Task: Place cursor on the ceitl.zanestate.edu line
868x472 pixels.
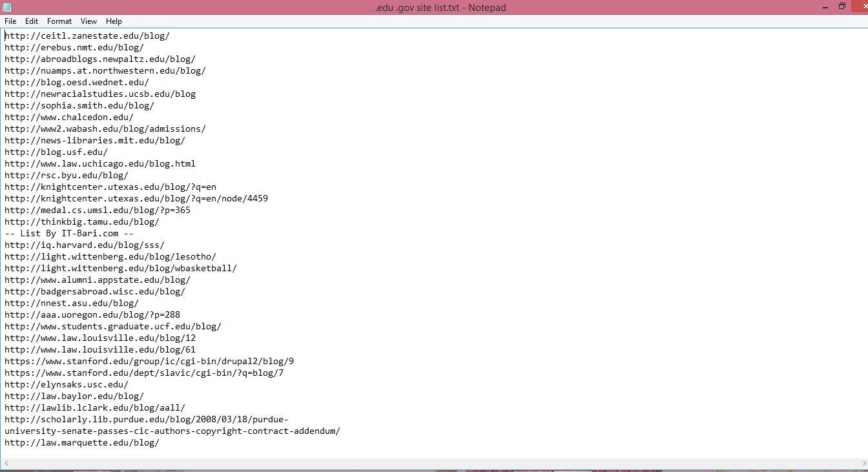Action: click(x=87, y=36)
